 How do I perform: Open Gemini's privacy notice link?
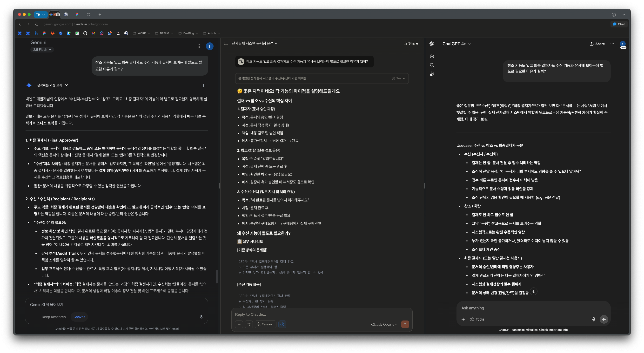click(163, 329)
